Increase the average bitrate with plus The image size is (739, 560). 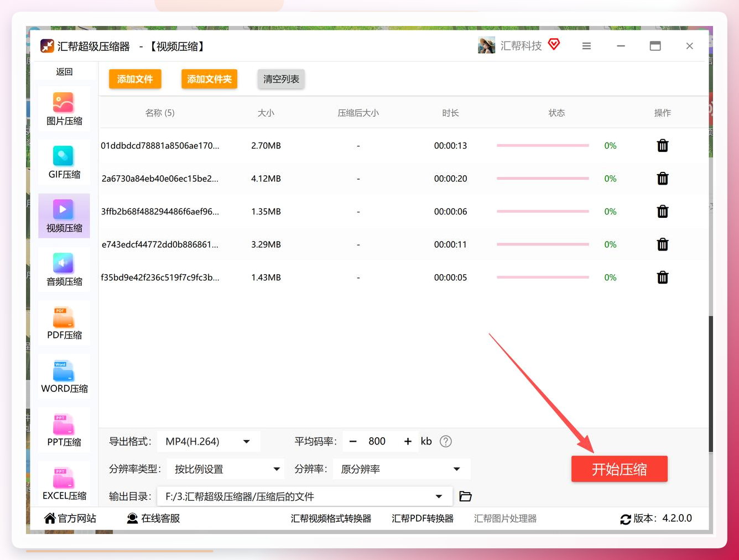point(408,441)
